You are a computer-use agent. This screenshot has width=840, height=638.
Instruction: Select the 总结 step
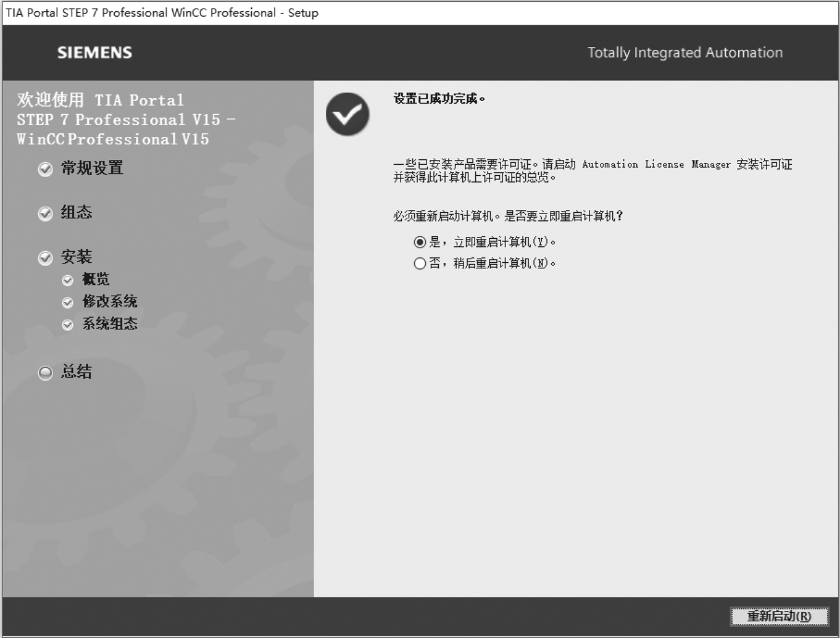point(77,371)
